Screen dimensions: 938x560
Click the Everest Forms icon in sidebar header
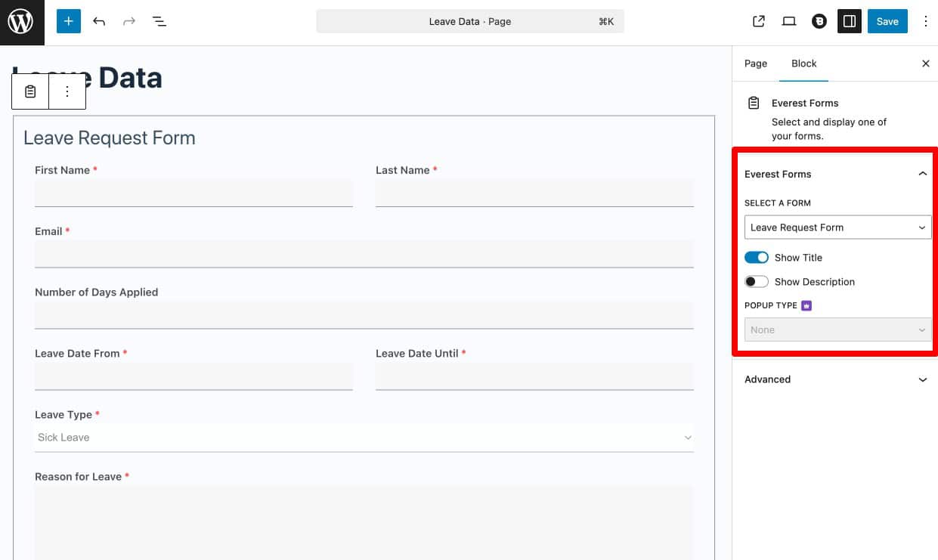(754, 103)
